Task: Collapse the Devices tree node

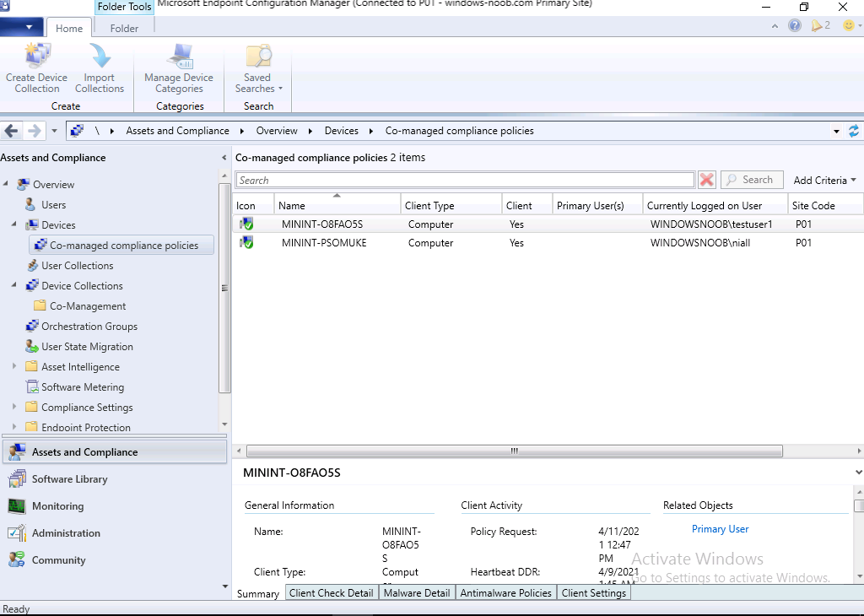Action: [x=14, y=224]
